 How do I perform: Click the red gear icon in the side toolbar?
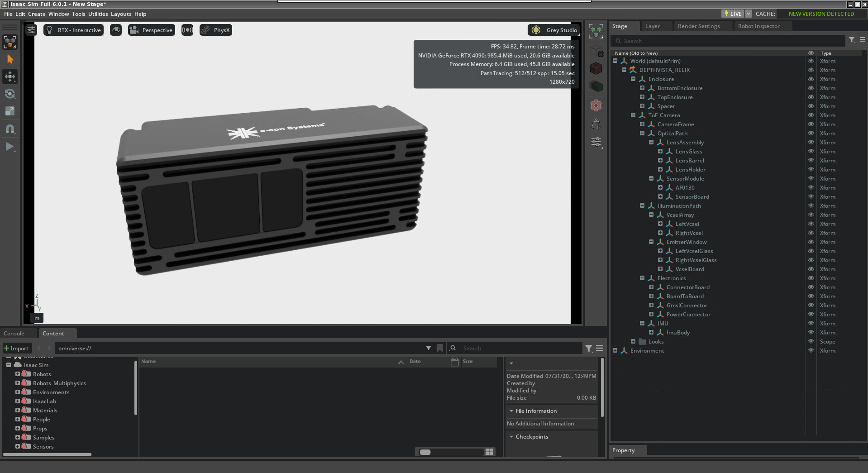[596, 105]
